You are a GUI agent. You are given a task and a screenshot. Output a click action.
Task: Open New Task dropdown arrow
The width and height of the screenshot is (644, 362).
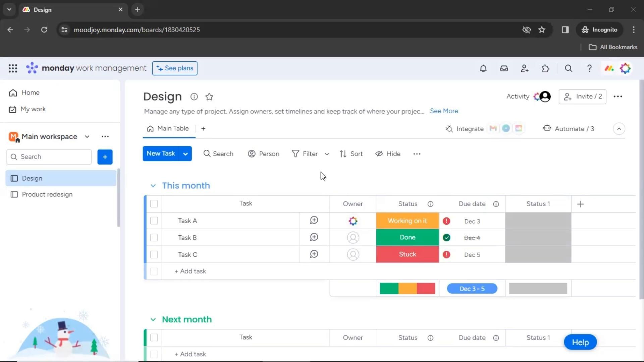pyautogui.click(x=185, y=154)
